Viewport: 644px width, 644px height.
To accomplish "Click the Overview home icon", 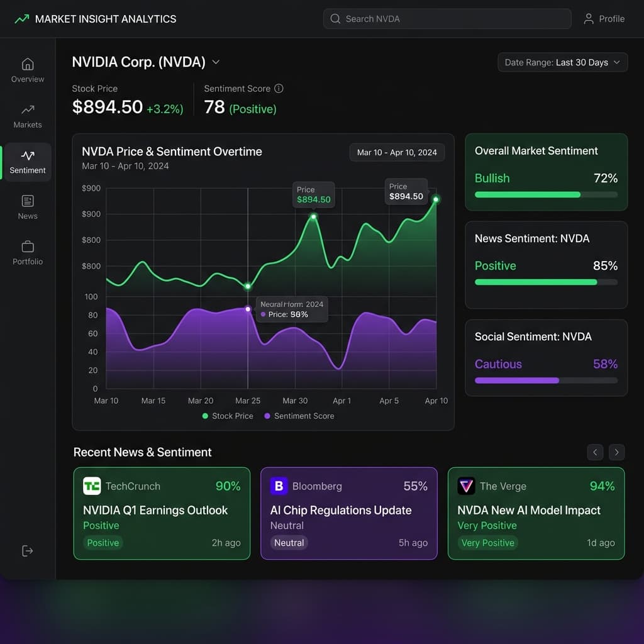I will [x=28, y=64].
